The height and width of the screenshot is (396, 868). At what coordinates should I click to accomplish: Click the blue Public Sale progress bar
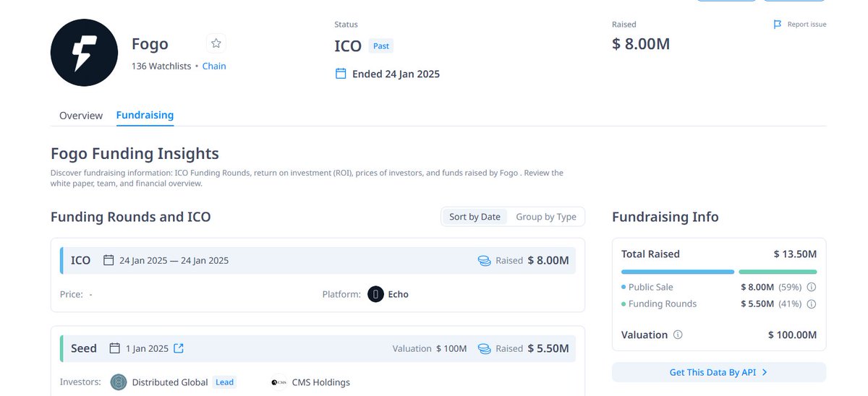(678, 272)
